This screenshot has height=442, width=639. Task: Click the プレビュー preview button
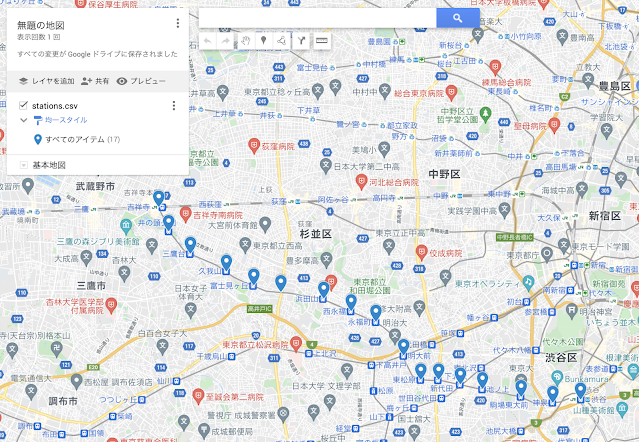tap(141, 81)
